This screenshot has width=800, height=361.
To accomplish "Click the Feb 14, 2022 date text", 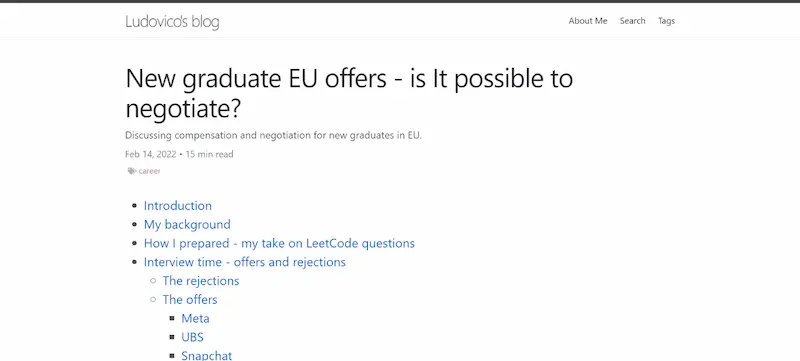I will pyautogui.click(x=151, y=154).
